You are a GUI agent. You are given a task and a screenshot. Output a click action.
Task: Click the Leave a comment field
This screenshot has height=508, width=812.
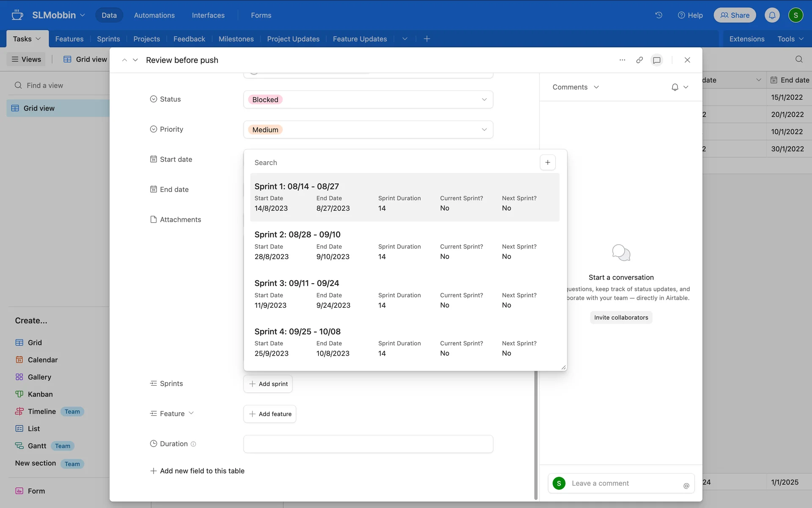click(621, 483)
